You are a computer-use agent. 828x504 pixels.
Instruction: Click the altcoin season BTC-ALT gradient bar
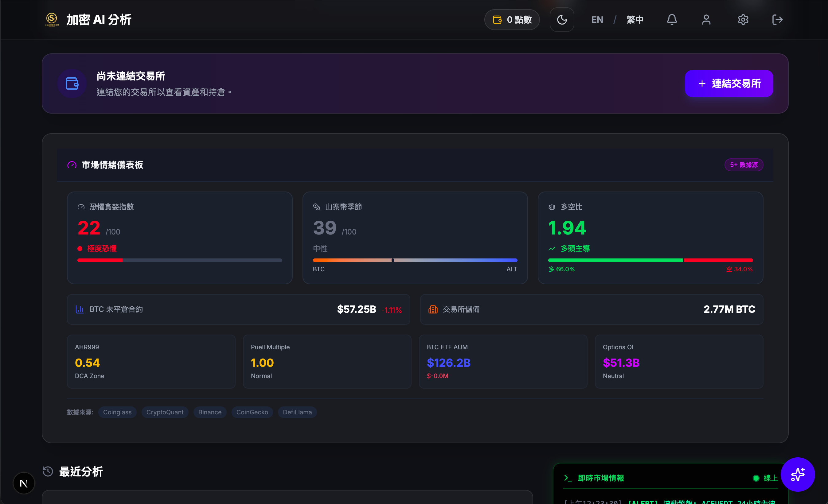coord(415,260)
